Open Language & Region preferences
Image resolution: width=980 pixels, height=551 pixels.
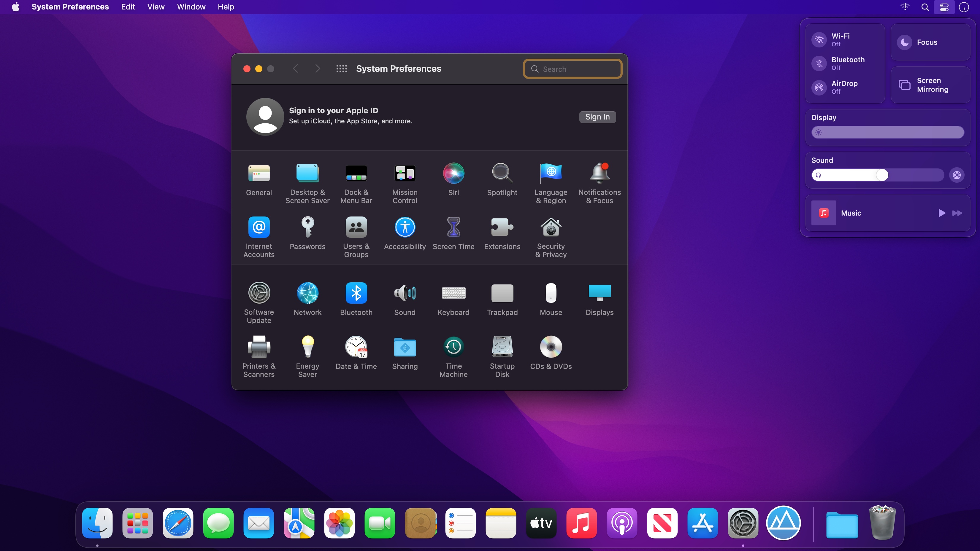tap(551, 184)
